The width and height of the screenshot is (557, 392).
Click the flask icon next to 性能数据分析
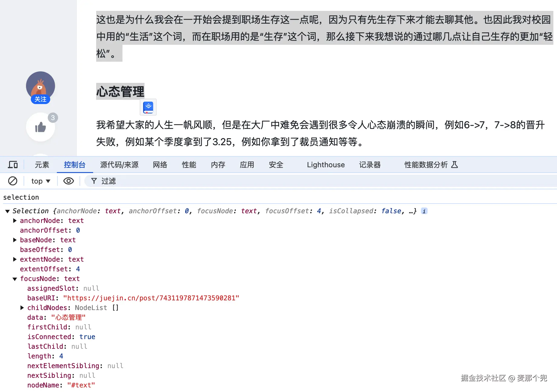pyautogui.click(x=455, y=165)
